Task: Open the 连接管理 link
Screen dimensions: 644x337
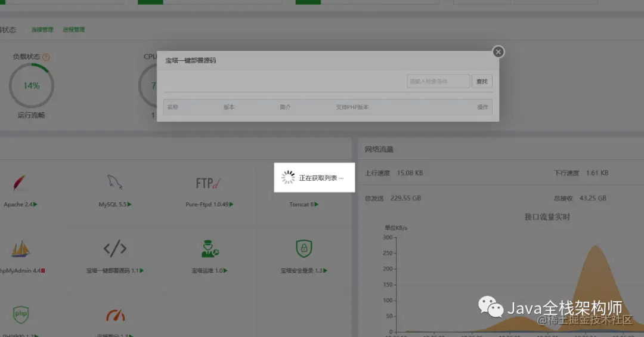Action: point(42,30)
